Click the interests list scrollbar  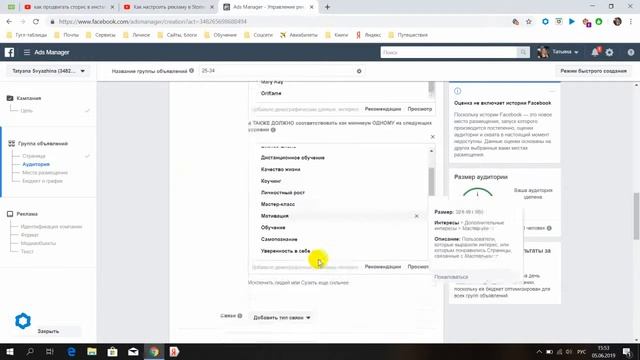pyautogui.click(x=431, y=182)
